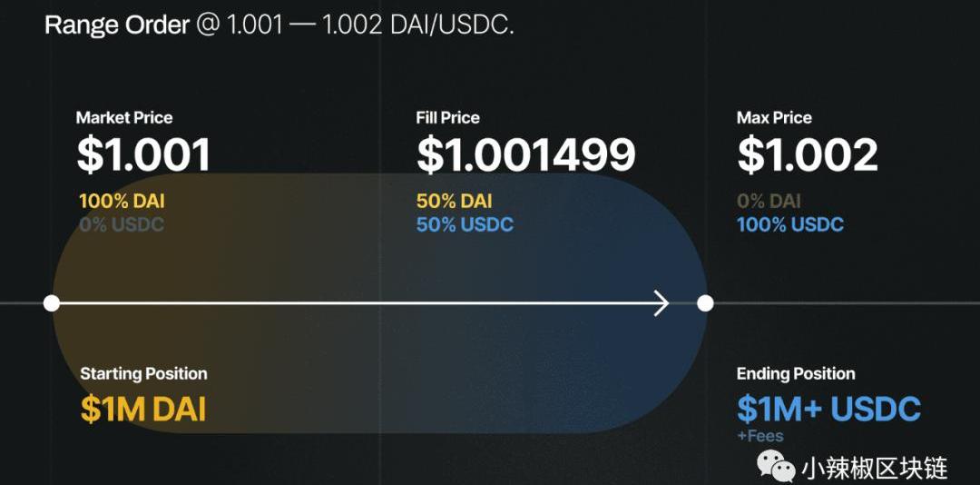Viewport: 980px width, 485px height.
Task: Click the $1M DAI starting amount
Action: tap(143, 410)
